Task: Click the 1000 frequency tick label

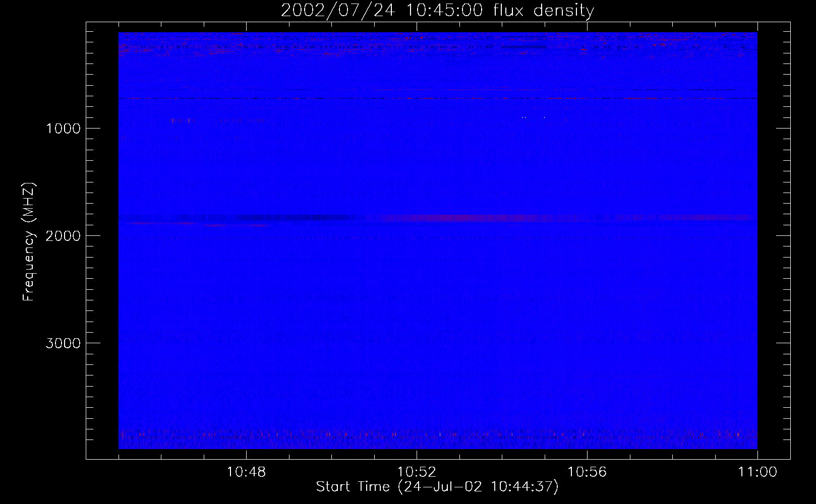Action: tap(63, 129)
